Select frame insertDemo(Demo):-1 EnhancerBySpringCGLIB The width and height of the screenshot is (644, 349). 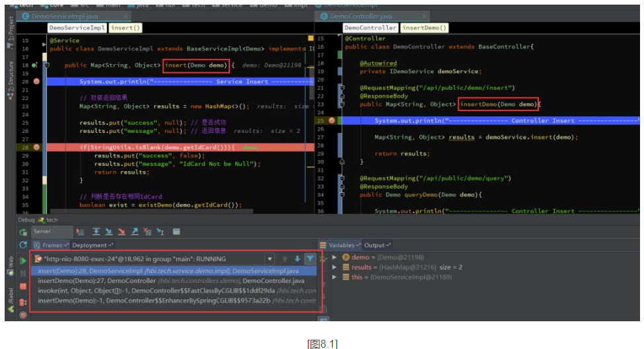174,301
